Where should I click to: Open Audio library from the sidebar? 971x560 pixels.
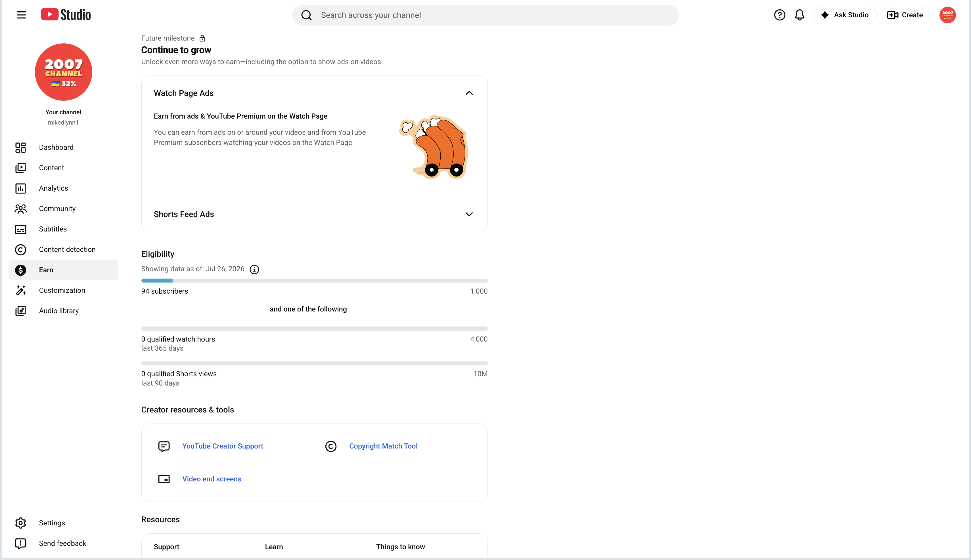coord(64,311)
